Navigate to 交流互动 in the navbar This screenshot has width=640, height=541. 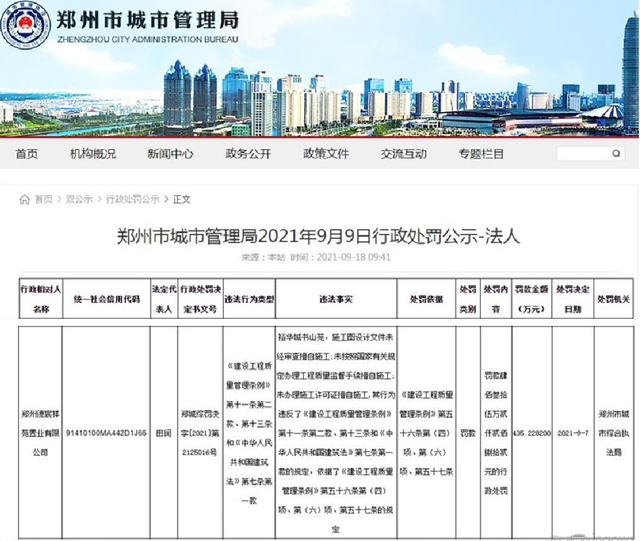point(404,154)
